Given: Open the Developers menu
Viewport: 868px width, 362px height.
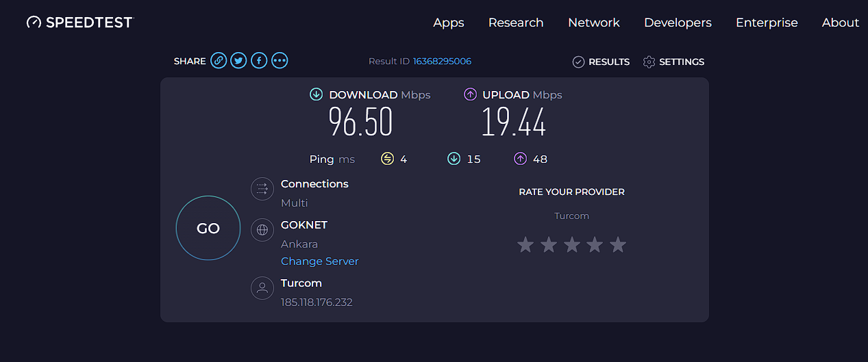Looking at the screenshot, I should coord(678,23).
